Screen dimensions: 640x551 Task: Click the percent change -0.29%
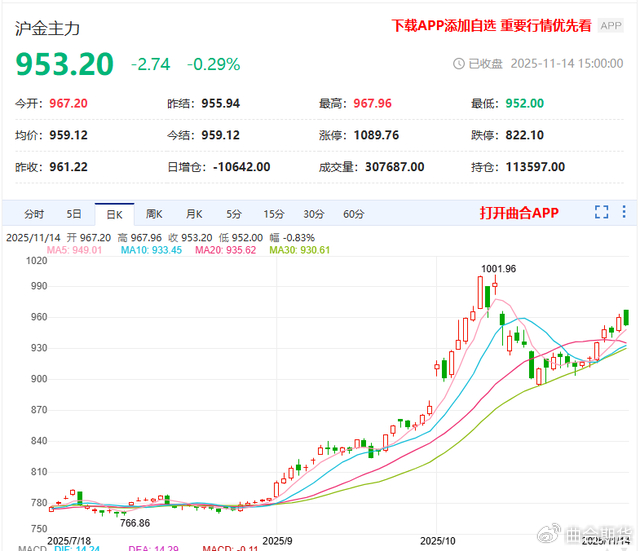coord(213,64)
